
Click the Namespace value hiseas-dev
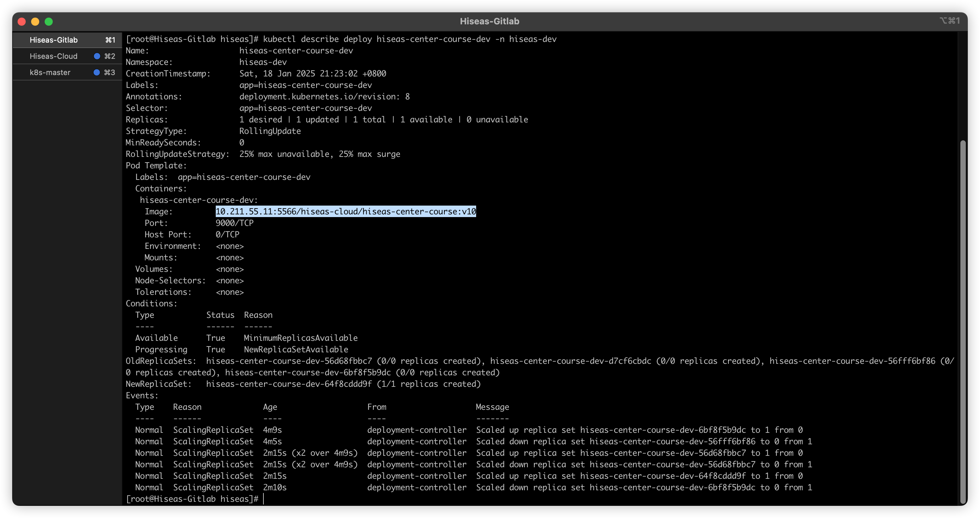(x=263, y=62)
